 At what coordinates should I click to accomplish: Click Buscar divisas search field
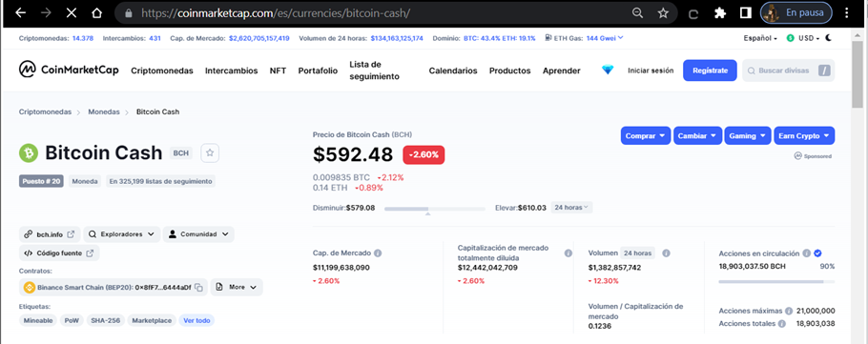click(x=788, y=71)
